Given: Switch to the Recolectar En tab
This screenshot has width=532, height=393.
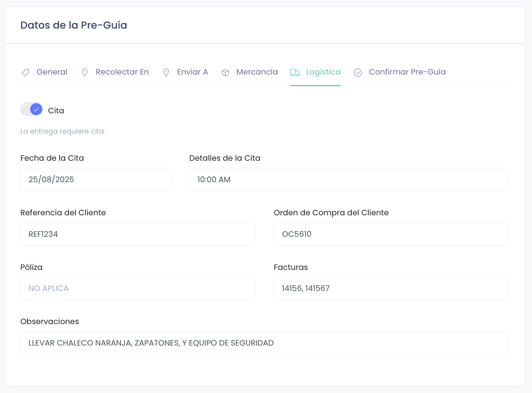Looking at the screenshot, I should [x=122, y=72].
